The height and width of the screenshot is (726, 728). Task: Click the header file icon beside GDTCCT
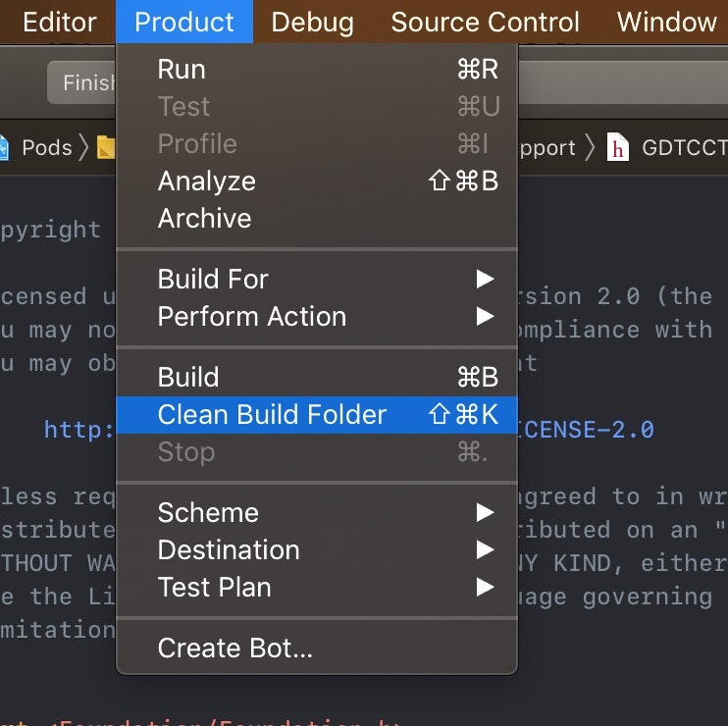617,147
